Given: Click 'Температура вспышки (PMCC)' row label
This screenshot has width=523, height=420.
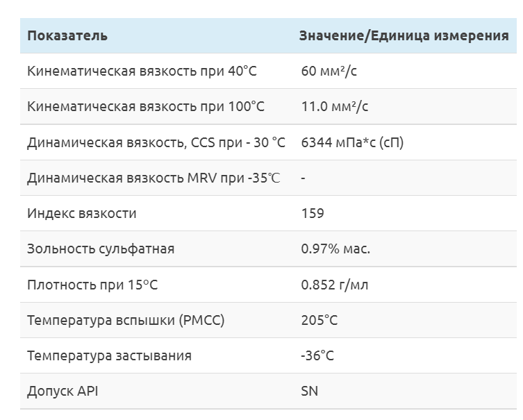Looking at the screenshot, I should (126, 321).
